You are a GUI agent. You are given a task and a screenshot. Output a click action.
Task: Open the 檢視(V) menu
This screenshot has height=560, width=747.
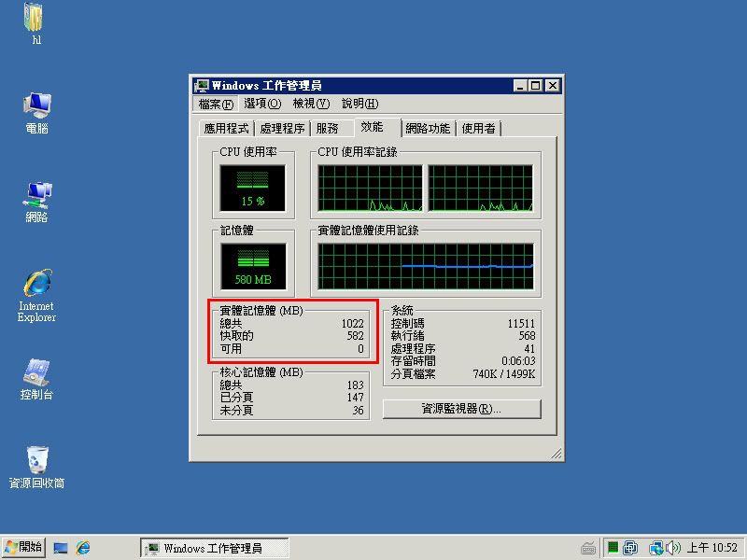[311, 104]
